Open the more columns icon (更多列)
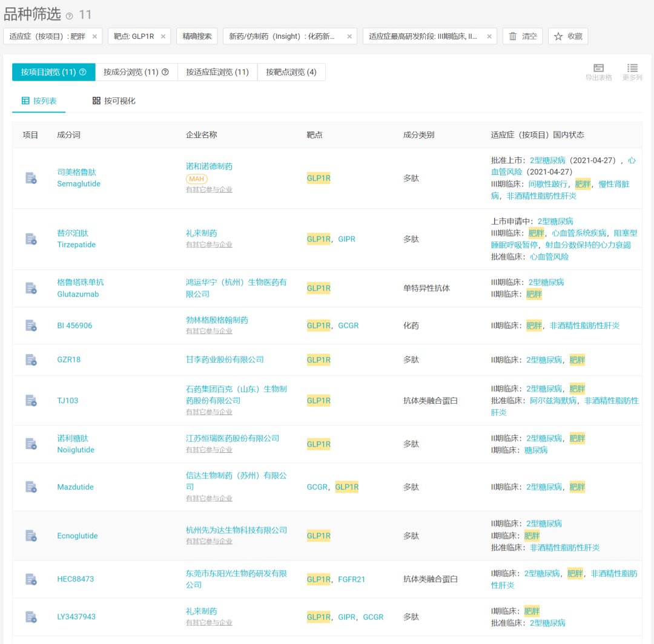654x644 pixels. [x=632, y=71]
